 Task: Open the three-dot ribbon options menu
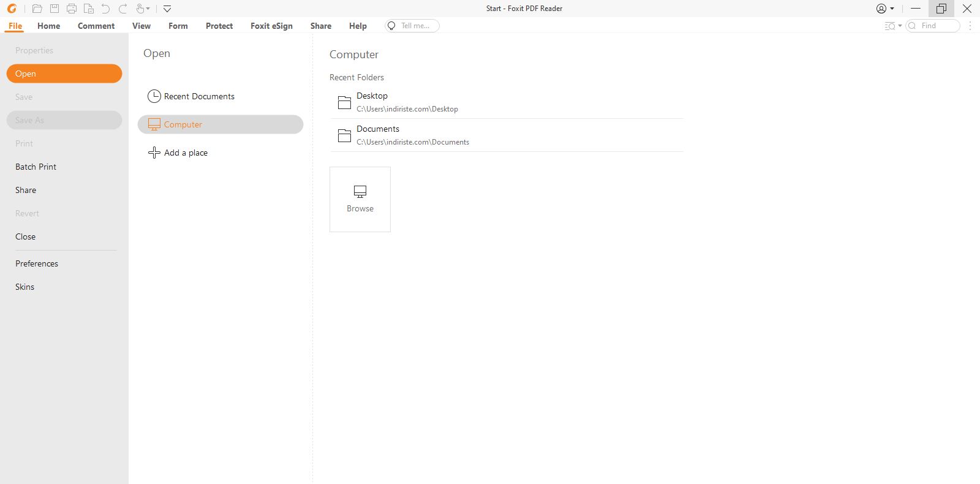tap(970, 26)
